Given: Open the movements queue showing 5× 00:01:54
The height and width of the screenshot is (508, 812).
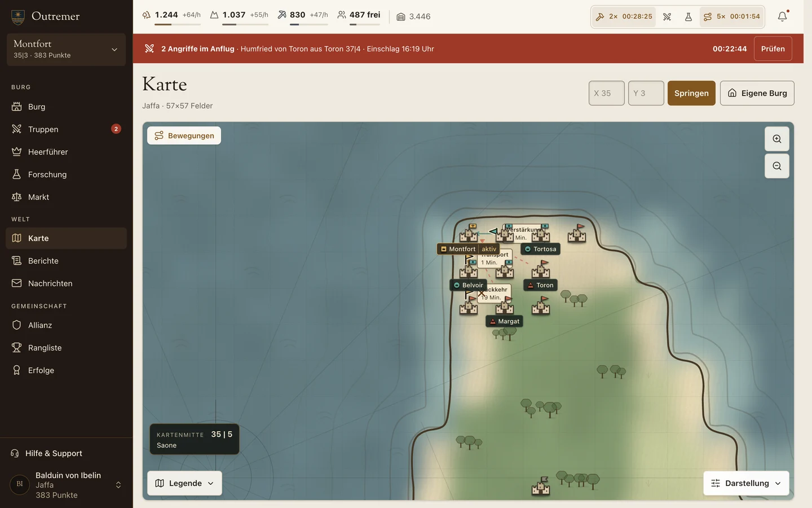Looking at the screenshot, I should [732, 17].
